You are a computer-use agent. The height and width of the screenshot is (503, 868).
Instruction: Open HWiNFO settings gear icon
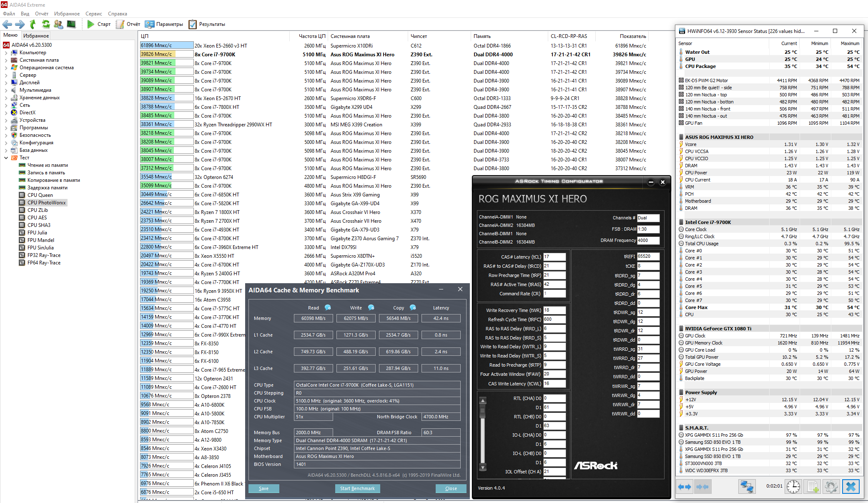click(831, 486)
